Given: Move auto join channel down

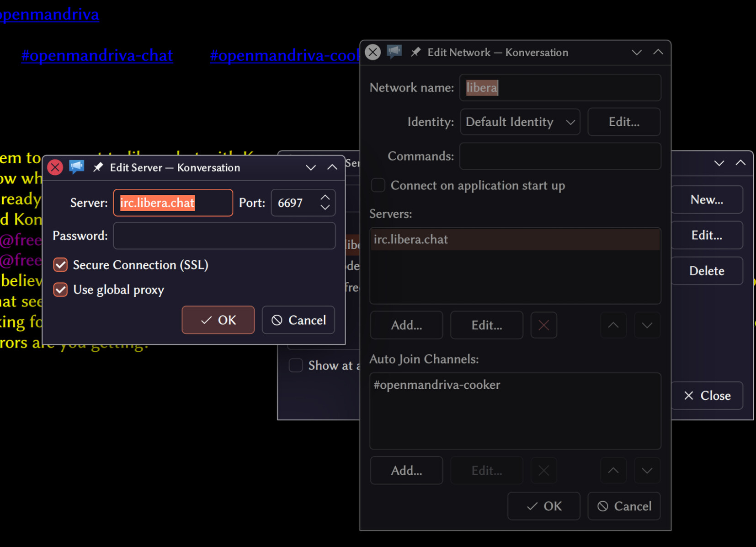Looking at the screenshot, I should (x=647, y=470).
